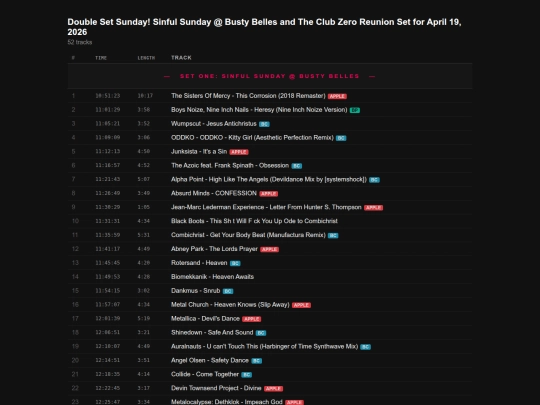Select Junksista - It's a Sin track
Screen dimensions: 540x405
coord(199,152)
